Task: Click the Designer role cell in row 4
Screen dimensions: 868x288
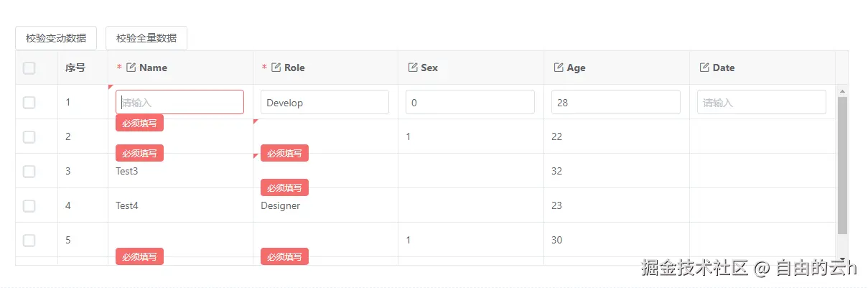Action: click(x=281, y=206)
